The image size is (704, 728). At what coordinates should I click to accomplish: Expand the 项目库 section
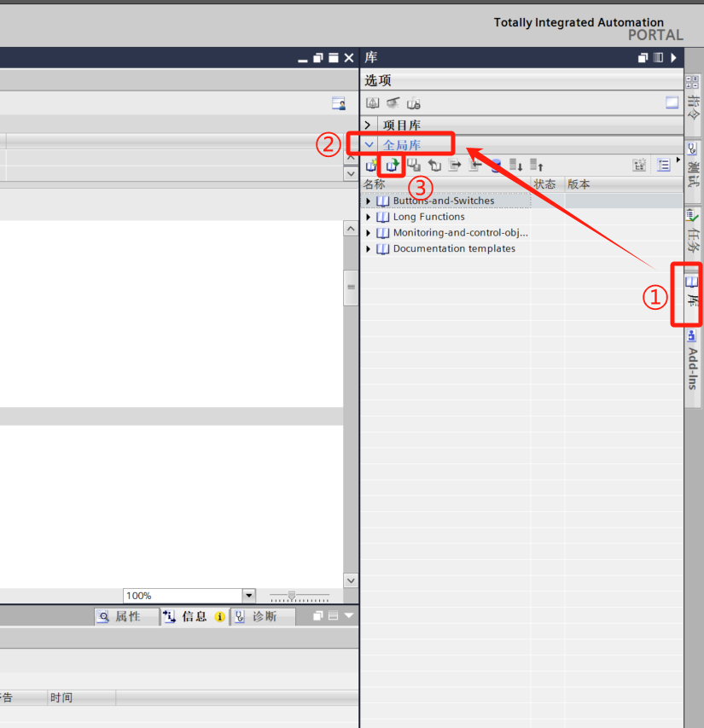point(368,125)
